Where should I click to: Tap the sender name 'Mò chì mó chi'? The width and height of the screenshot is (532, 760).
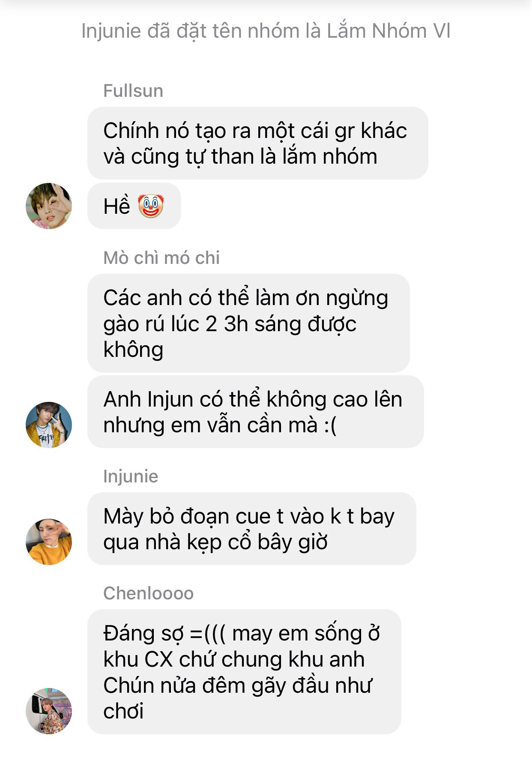(x=161, y=258)
